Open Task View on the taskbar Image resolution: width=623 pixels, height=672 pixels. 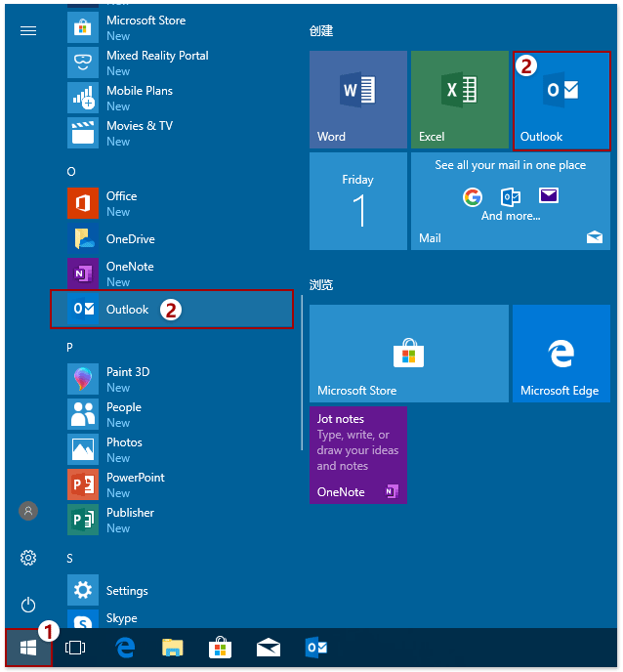pyautogui.click(x=75, y=648)
